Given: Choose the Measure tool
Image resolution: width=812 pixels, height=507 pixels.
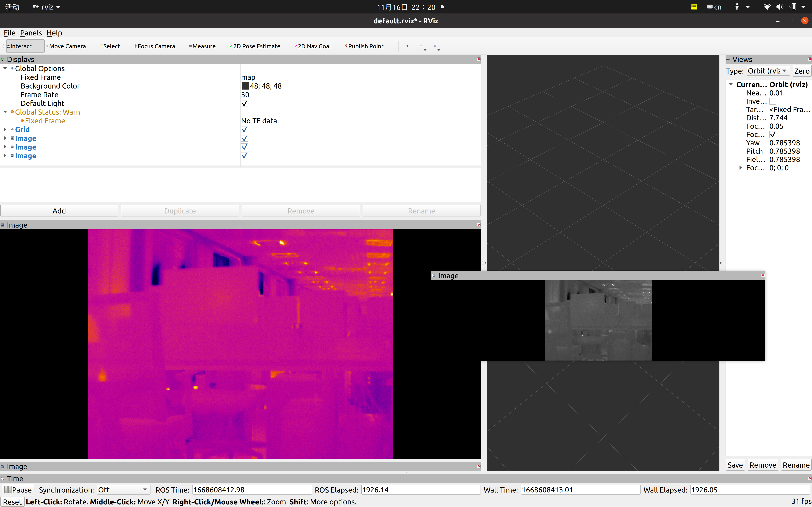Looking at the screenshot, I should click(202, 46).
